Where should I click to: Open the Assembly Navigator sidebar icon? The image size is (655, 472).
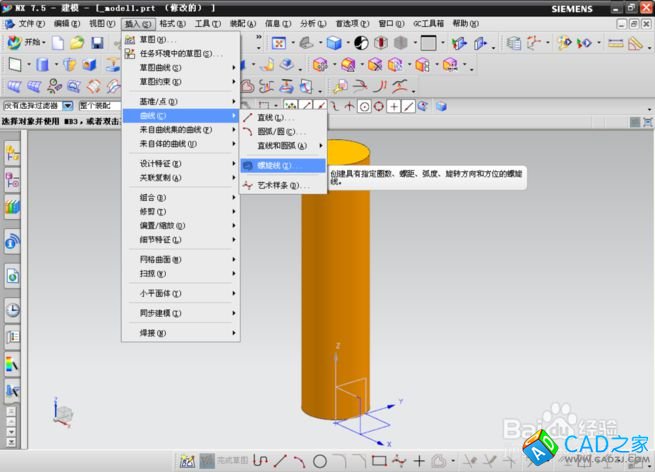point(14,153)
